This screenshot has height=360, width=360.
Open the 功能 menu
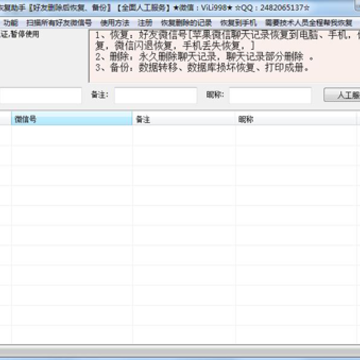pyautogui.click(x=11, y=23)
